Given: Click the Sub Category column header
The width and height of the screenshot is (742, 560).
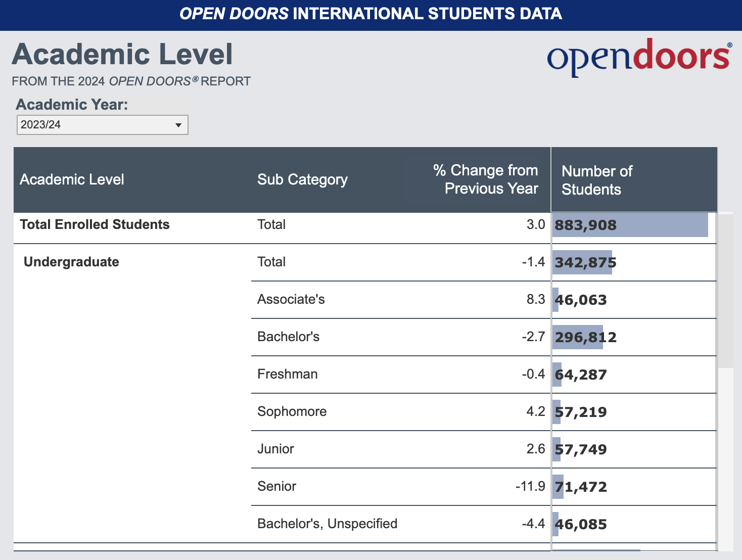Looking at the screenshot, I should click(x=302, y=179).
